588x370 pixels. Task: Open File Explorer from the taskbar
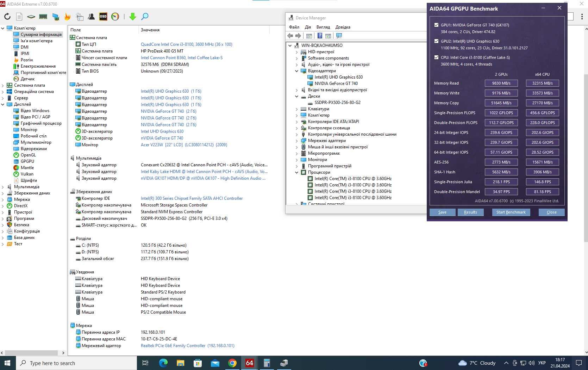point(180,363)
